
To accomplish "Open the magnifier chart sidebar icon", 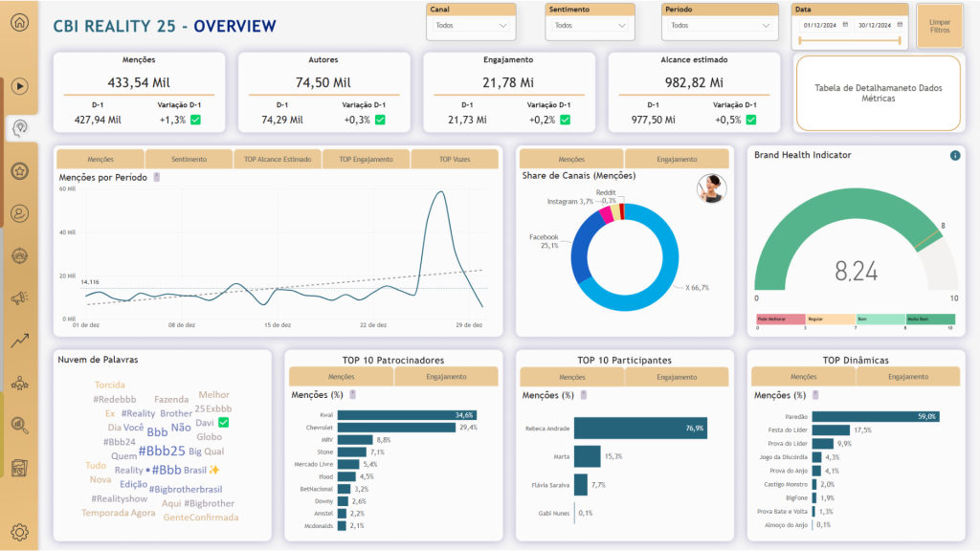I will coord(20,426).
